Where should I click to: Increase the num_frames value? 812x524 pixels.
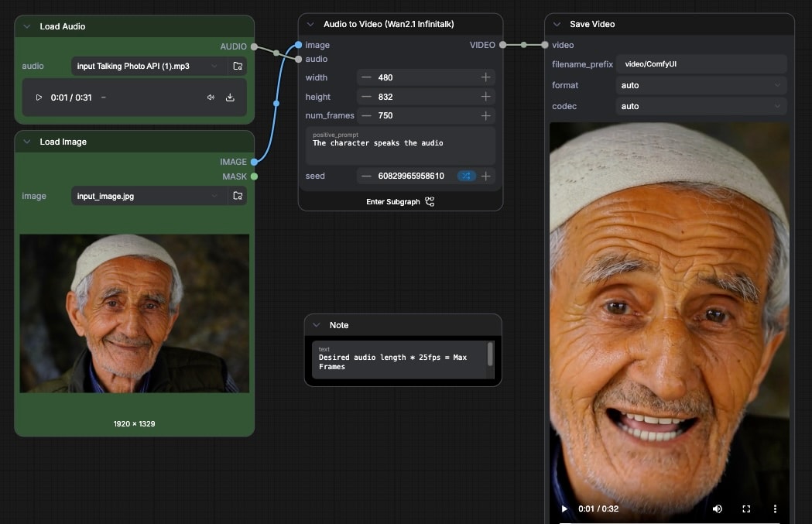(486, 115)
